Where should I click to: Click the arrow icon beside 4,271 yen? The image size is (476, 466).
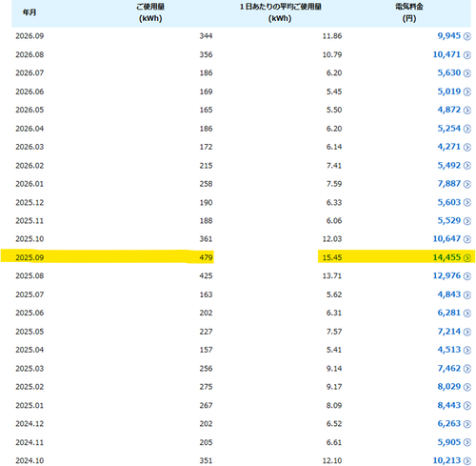click(x=466, y=147)
